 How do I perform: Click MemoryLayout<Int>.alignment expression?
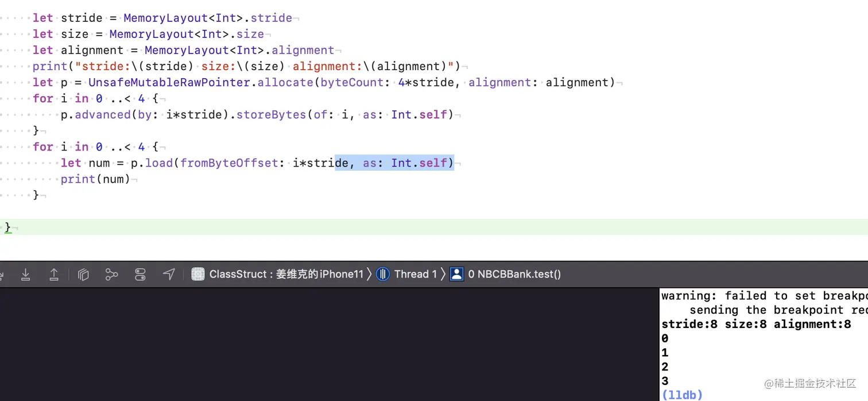click(239, 50)
